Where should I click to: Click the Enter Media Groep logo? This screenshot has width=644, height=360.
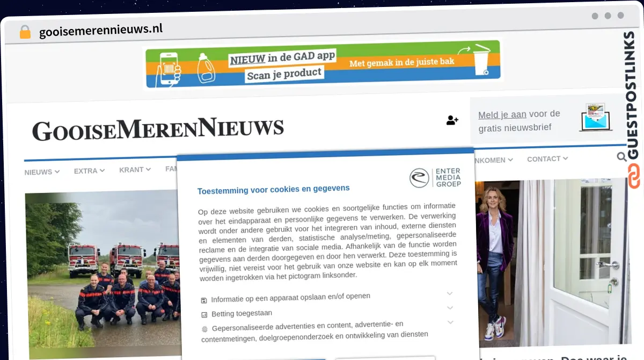click(435, 178)
